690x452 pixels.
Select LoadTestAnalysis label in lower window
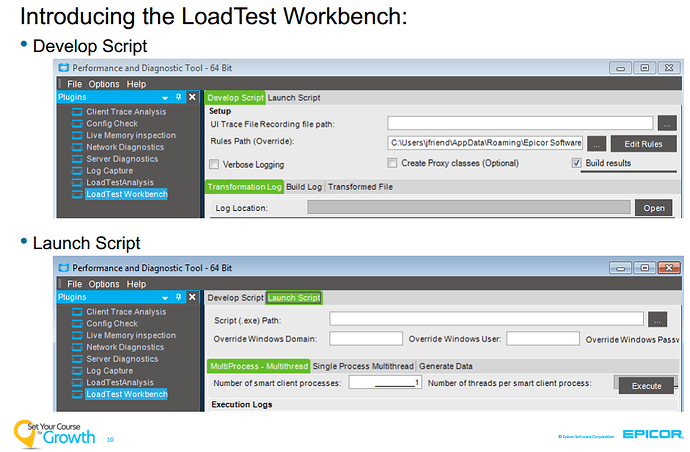tap(120, 382)
